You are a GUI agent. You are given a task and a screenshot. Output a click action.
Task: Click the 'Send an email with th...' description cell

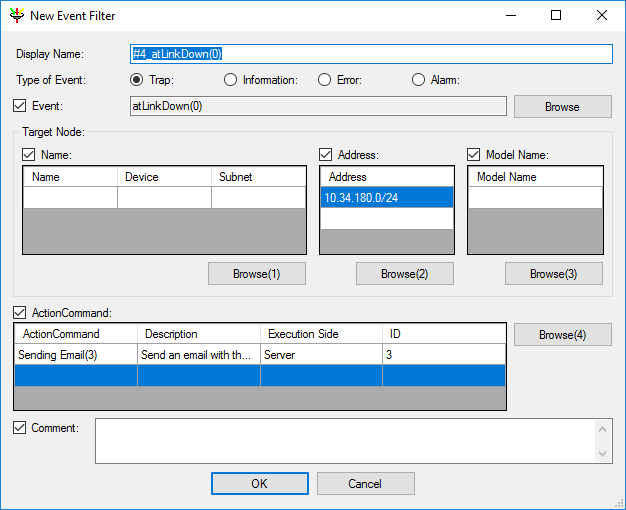point(199,354)
